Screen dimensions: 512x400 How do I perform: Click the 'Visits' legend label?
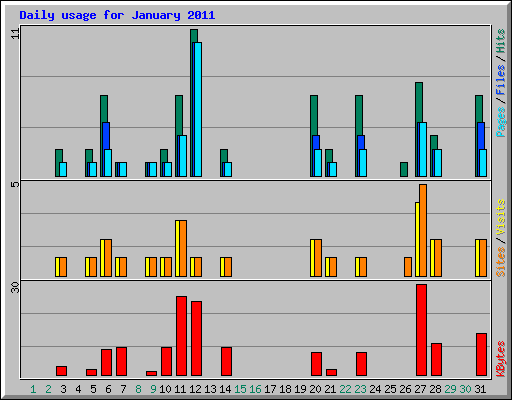point(500,217)
